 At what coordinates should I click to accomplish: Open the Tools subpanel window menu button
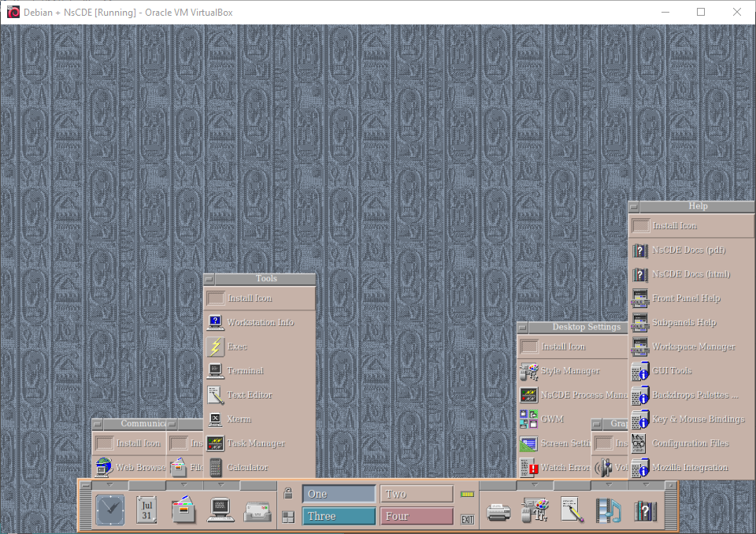tap(209, 279)
